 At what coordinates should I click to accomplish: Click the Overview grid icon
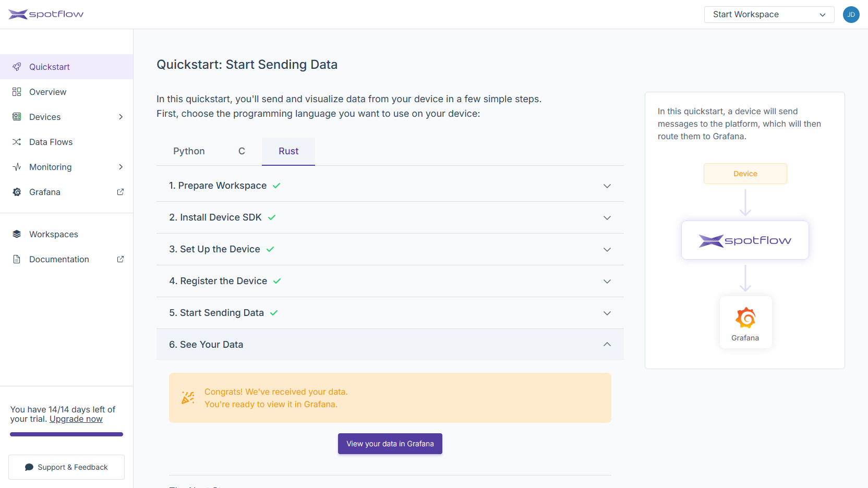point(17,92)
